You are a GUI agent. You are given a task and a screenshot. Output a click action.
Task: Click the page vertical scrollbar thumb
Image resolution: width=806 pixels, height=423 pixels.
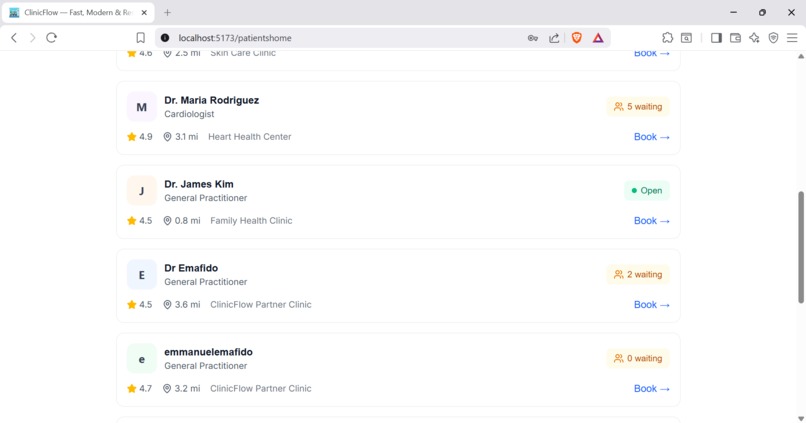click(800, 247)
